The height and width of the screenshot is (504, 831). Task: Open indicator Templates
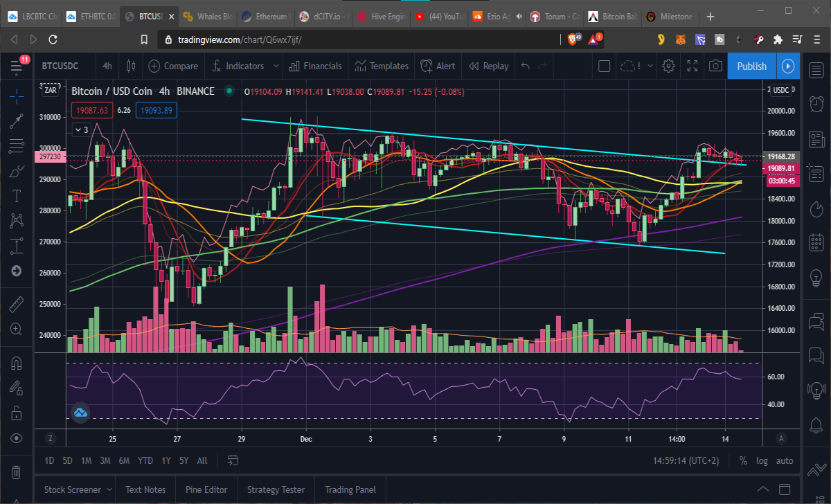point(382,66)
